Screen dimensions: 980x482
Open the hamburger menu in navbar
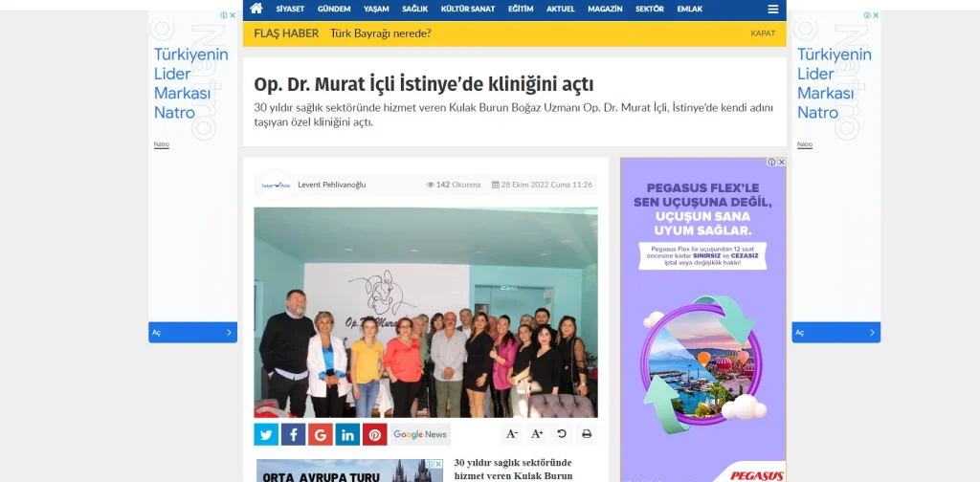point(772,9)
